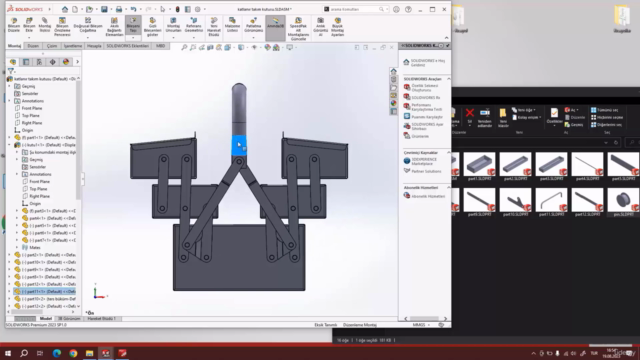Collapse the Çevrimiçi Kaynaklar section

[449, 152]
